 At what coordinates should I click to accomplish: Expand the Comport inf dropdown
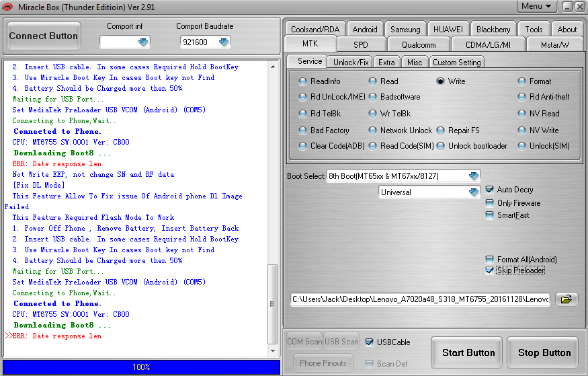click(x=143, y=42)
